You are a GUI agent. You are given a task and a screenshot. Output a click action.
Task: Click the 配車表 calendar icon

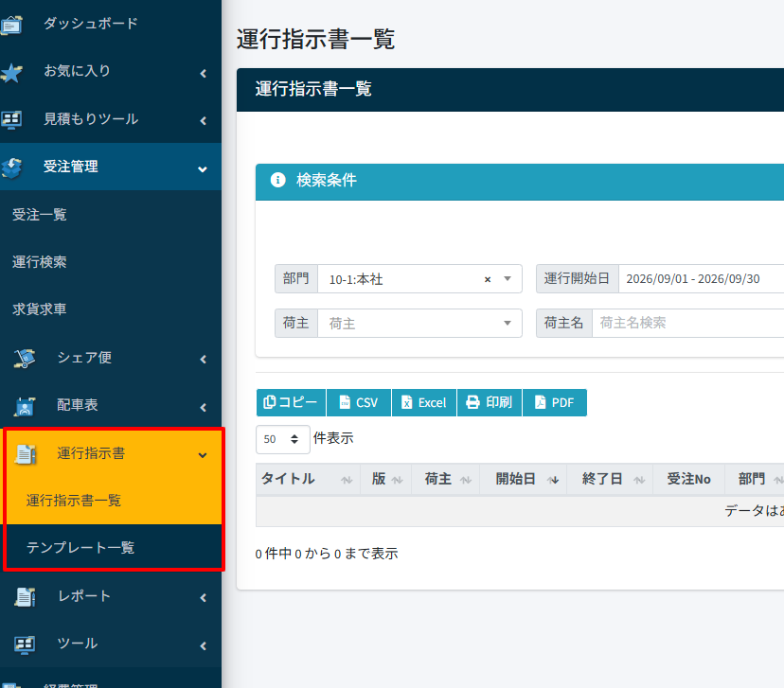(24, 406)
